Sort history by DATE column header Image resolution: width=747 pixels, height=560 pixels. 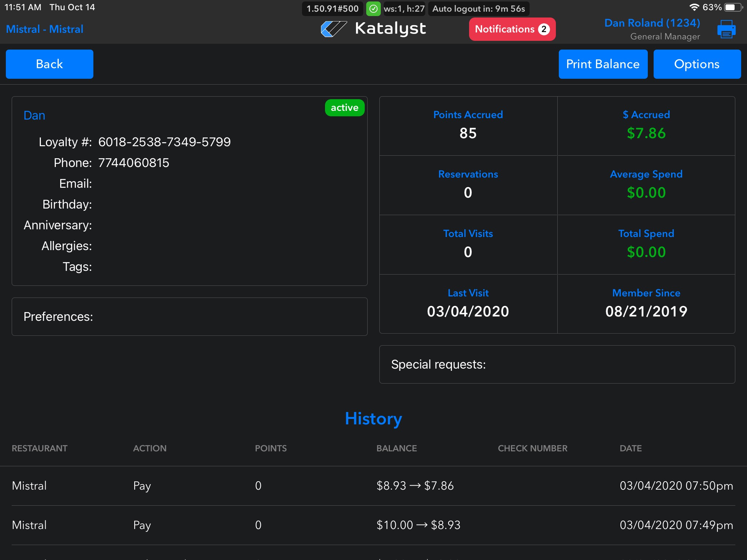pyautogui.click(x=630, y=448)
